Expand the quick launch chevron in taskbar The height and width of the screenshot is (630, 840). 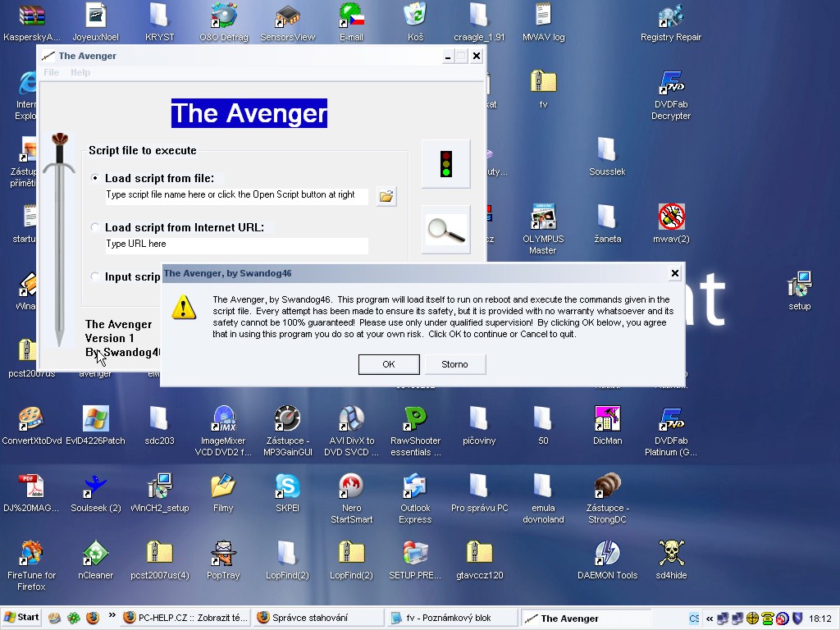tap(112, 615)
